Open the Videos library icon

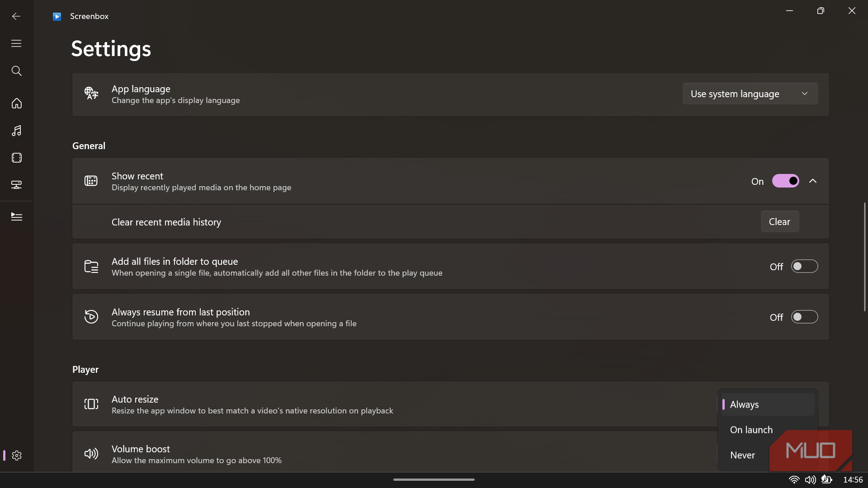(x=16, y=158)
